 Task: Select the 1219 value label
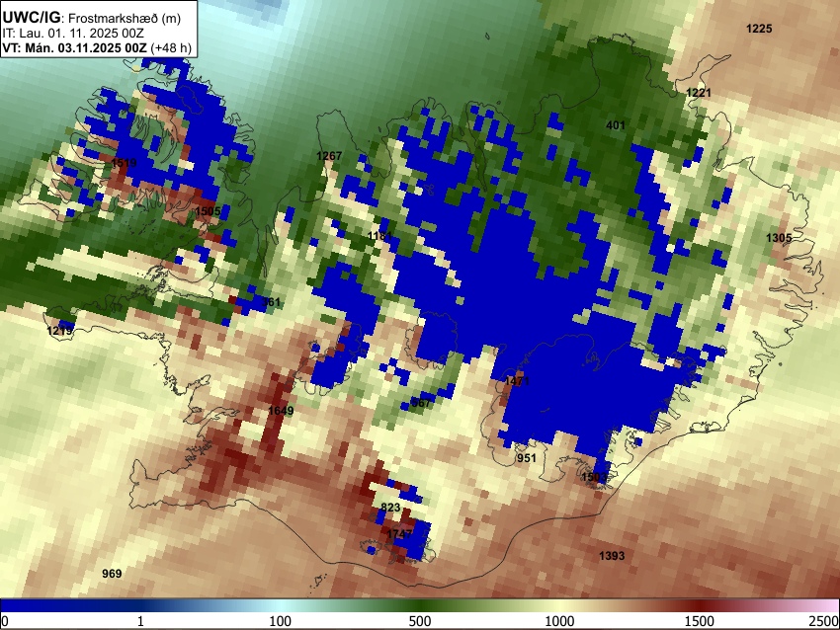point(59,331)
